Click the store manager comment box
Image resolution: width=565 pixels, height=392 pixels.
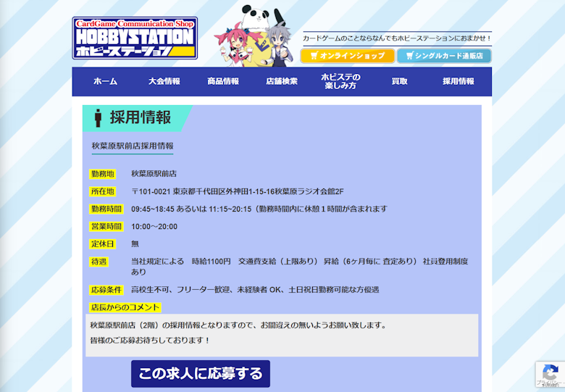pos(282,333)
